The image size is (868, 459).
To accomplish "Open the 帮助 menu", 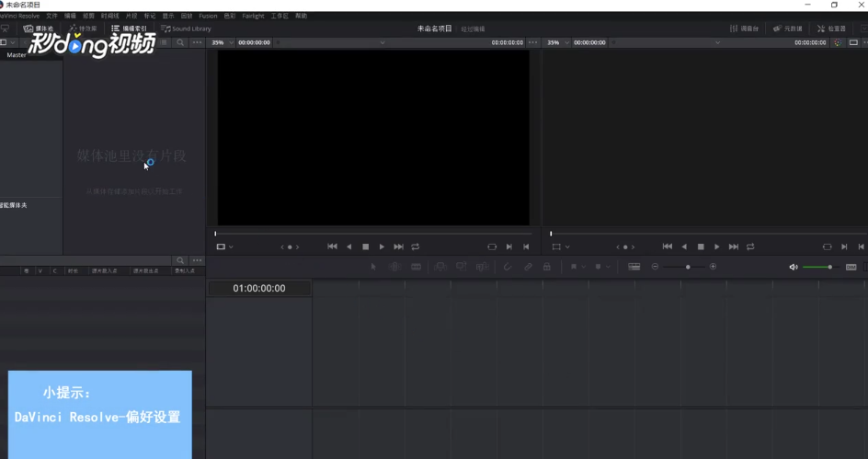I will [x=302, y=16].
